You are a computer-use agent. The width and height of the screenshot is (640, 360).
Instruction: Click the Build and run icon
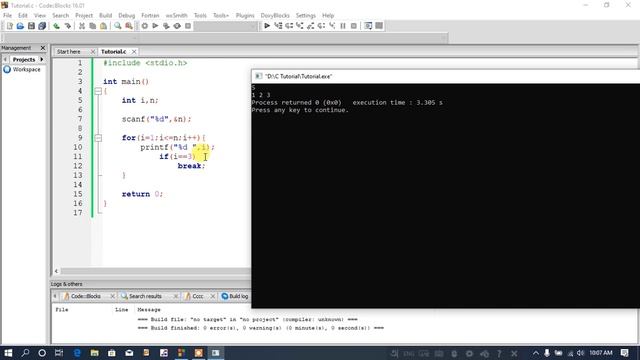click(x=166, y=26)
